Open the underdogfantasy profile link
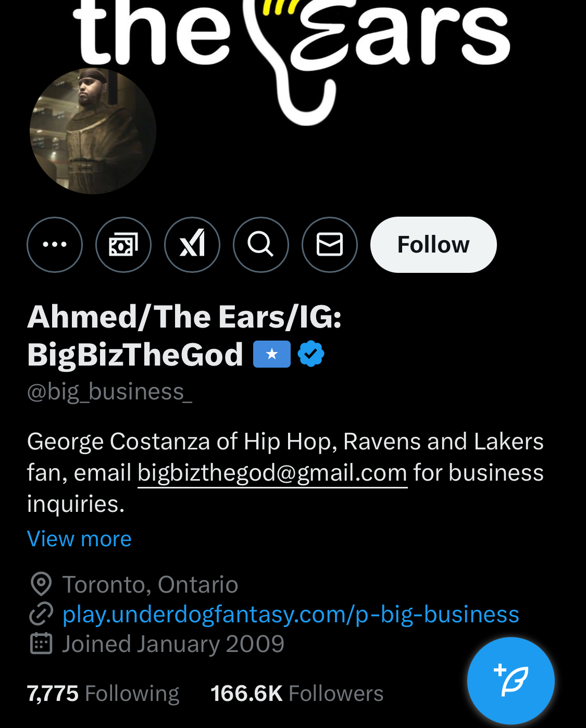 [291, 614]
